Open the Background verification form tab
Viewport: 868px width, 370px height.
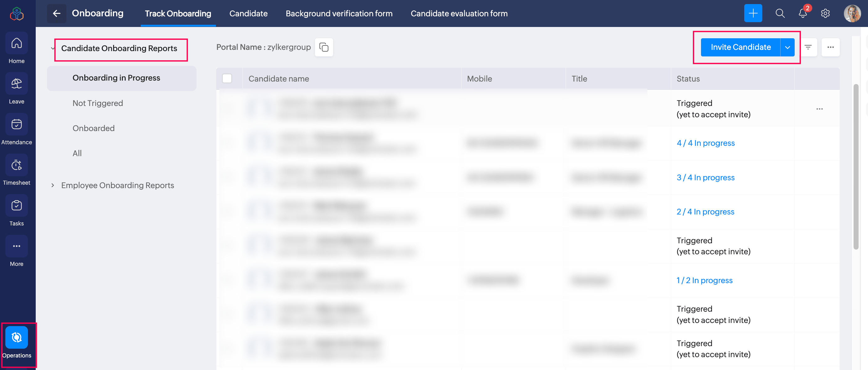coord(339,13)
